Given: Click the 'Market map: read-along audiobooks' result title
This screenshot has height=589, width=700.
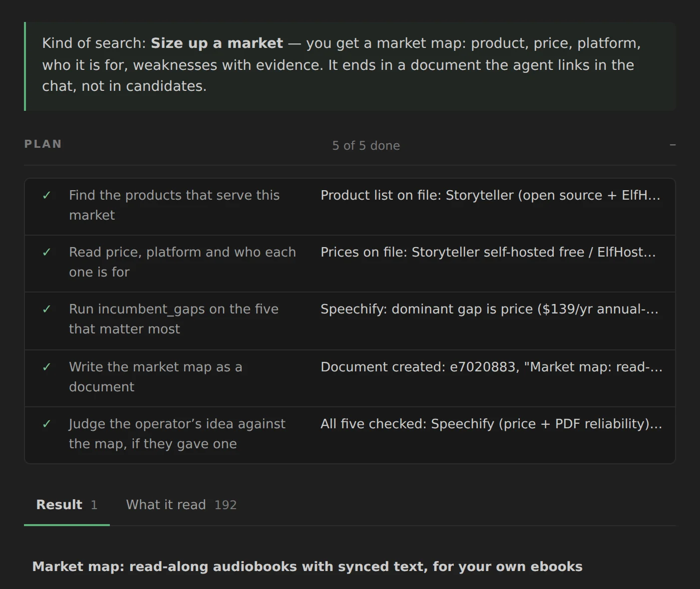Looking at the screenshot, I should tap(308, 567).
